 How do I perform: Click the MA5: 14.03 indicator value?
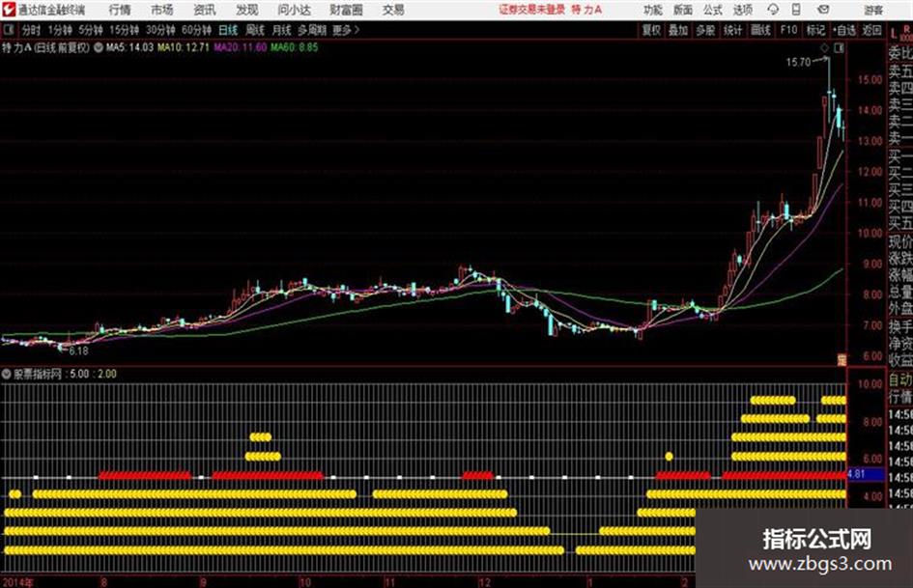[129, 47]
